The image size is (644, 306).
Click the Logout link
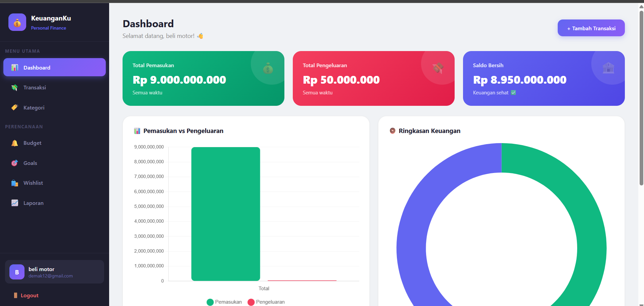coord(26,295)
